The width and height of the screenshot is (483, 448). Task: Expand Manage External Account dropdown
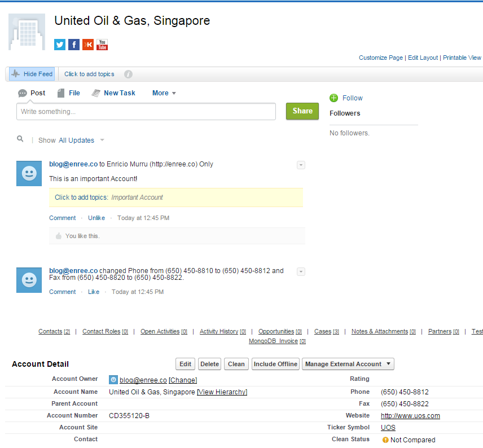[348, 364]
